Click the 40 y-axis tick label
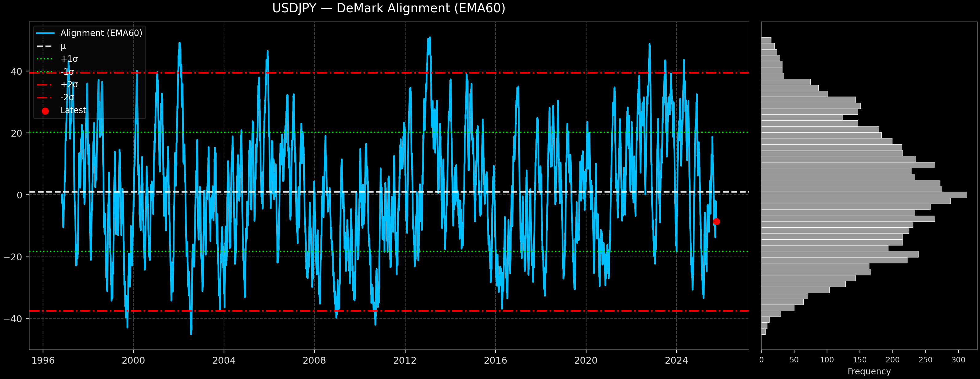 point(16,72)
